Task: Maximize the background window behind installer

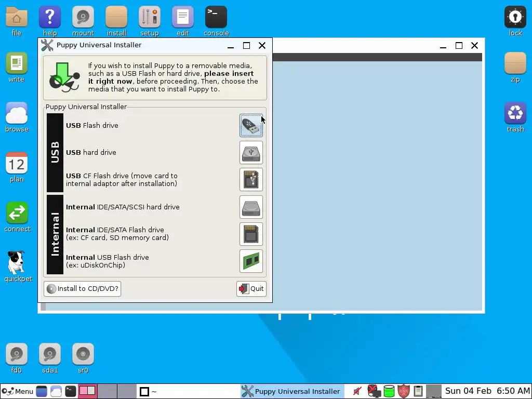Action: 459,46
